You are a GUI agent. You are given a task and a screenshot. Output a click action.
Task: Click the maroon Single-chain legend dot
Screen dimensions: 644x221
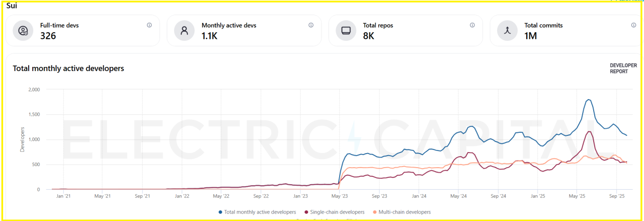306,212
